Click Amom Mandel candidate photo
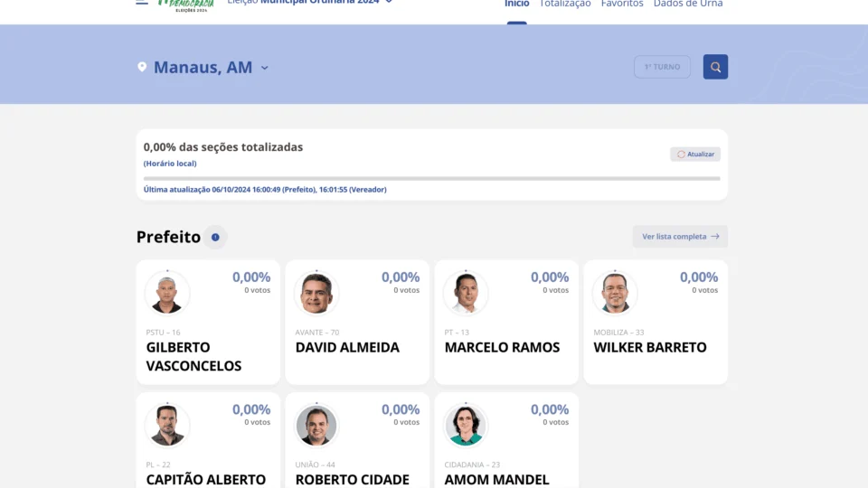Image resolution: width=868 pixels, height=488 pixels. coord(466,425)
